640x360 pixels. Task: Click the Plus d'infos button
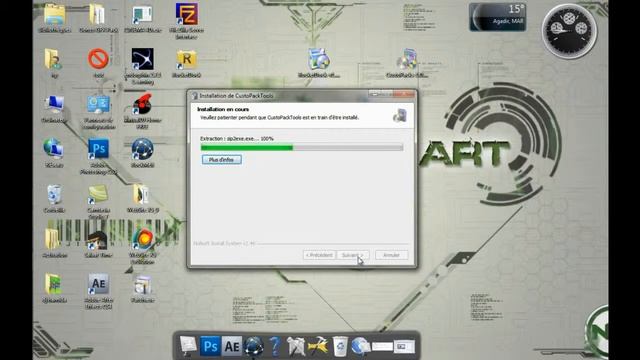click(x=222, y=160)
